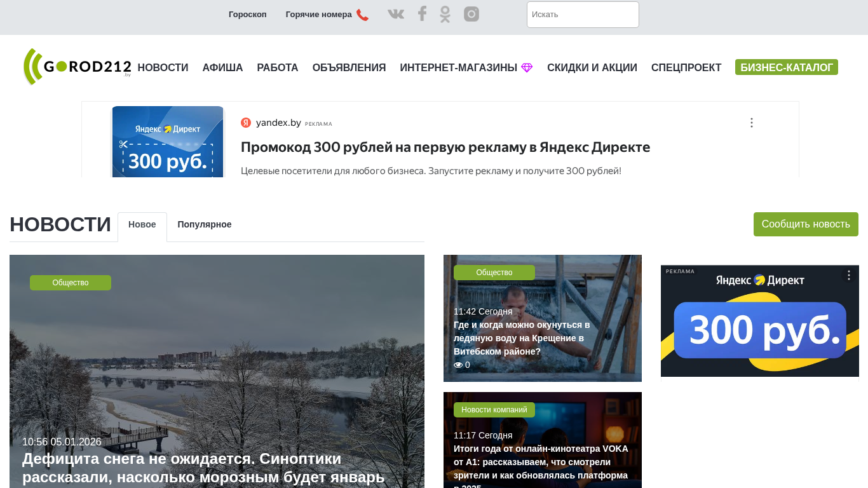Click the red phone icon
The height and width of the screenshot is (488, 868).
click(362, 15)
